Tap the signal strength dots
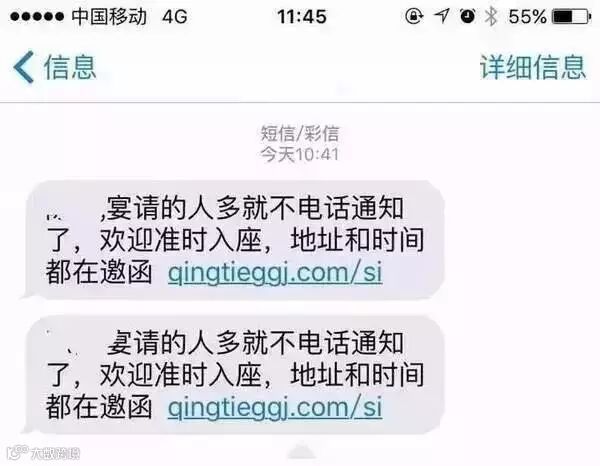The image size is (600, 466). [x=37, y=17]
